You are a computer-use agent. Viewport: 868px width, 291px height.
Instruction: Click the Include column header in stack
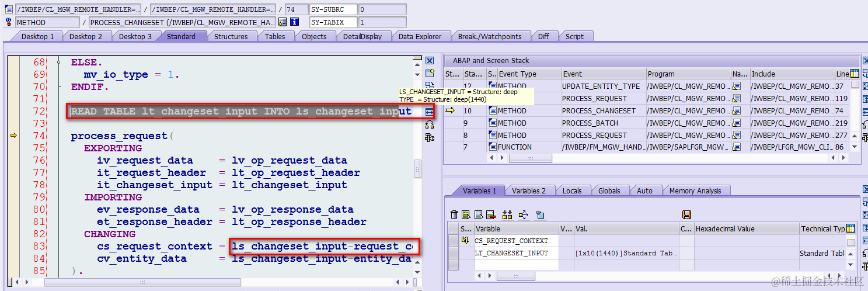(x=792, y=74)
